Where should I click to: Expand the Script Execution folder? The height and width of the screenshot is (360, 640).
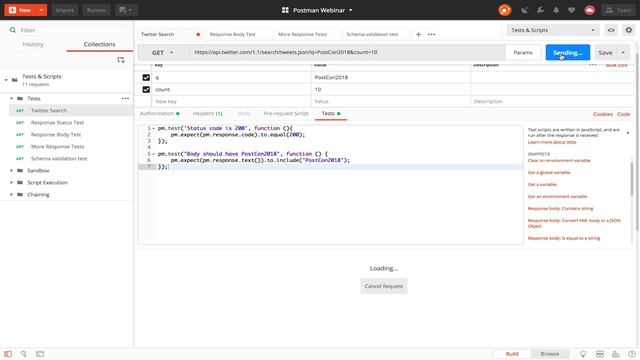[11, 182]
